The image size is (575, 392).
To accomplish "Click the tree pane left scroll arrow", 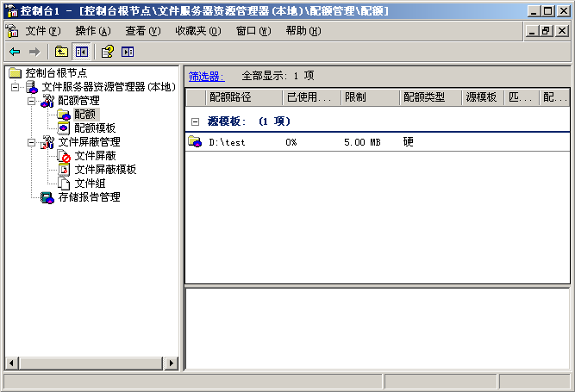I will point(11,363).
